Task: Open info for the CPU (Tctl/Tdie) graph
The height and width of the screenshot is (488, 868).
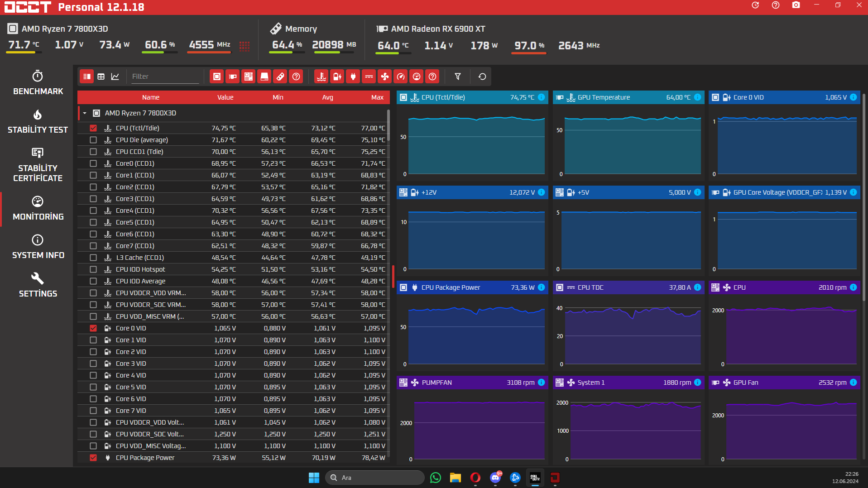Action: pyautogui.click(x=541, y=97)
